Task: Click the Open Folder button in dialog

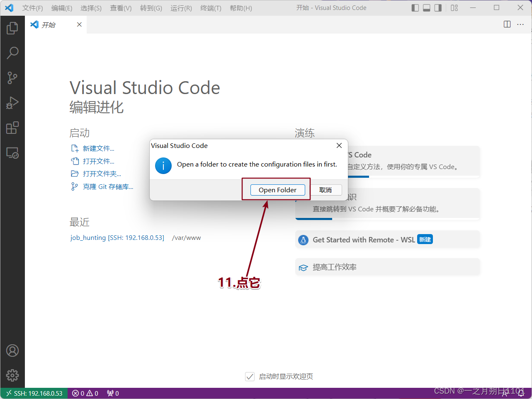Action: [278, 190]
